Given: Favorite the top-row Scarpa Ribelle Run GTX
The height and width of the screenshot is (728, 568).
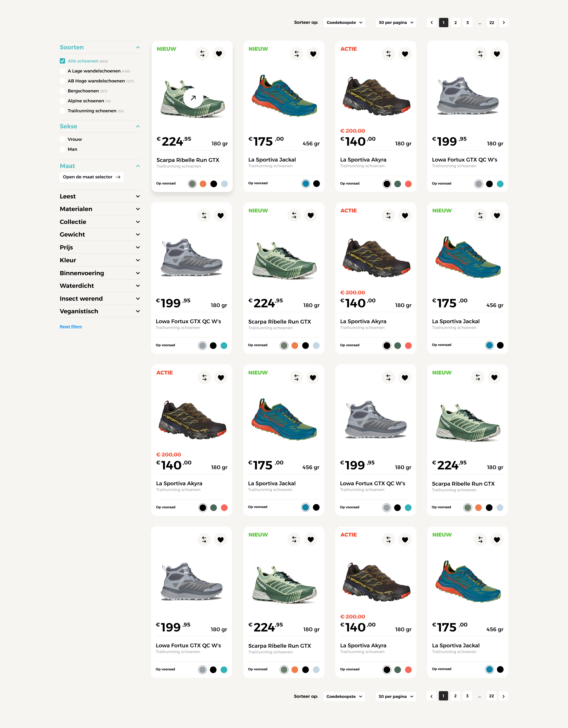Looking at the screenshot, I should [219, 53].
